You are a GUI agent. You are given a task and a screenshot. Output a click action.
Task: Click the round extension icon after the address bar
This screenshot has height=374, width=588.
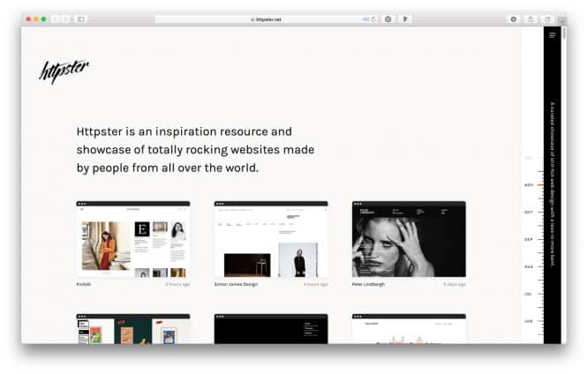point(388,19)
